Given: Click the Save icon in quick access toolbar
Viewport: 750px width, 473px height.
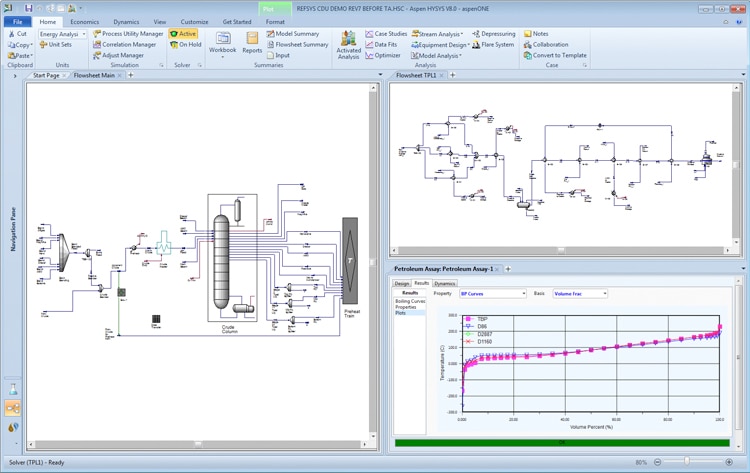Looking at the screenshot, I should coord(28,8).
